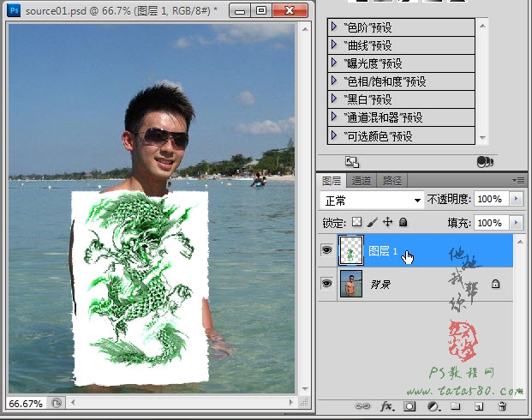Hide 图层 1 layer visibility

326,250
